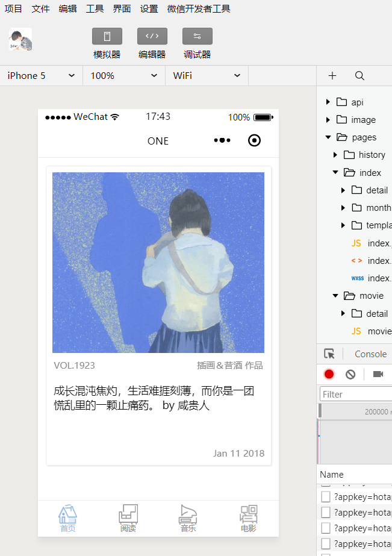Click the Jan 11 2018 date
Image resolution: width=392 pixels, height=556 pixels.
coord(239,453)
